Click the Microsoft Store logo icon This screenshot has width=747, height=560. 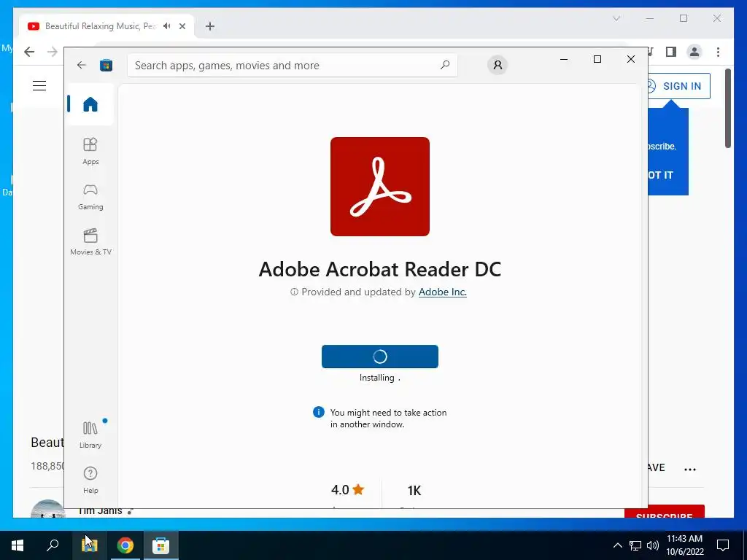coord(106,65)
